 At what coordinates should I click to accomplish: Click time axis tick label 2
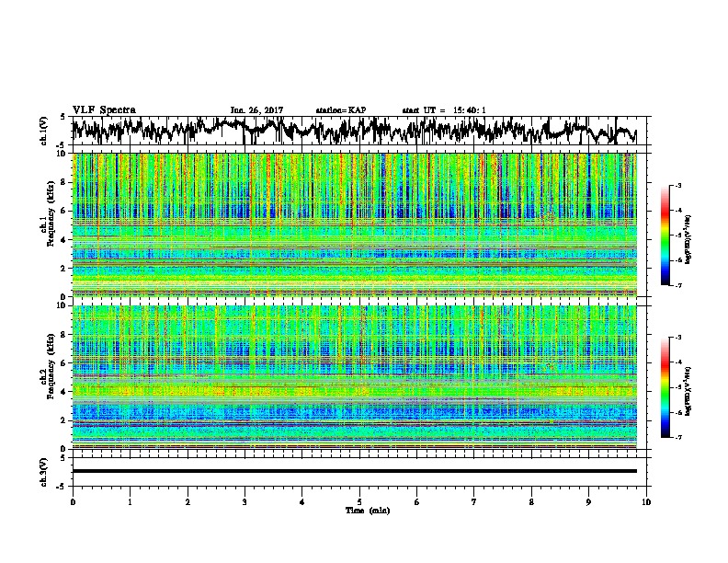(x=188, y=502)
